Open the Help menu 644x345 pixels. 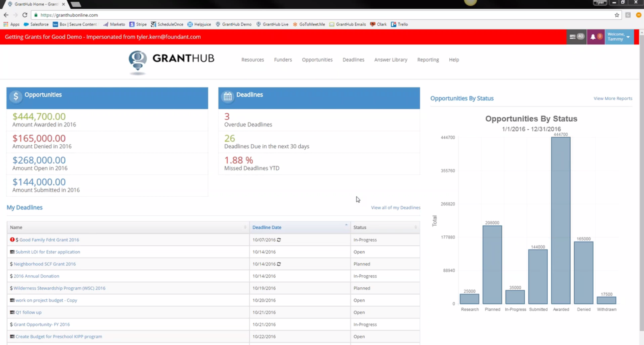coord(454,60)
